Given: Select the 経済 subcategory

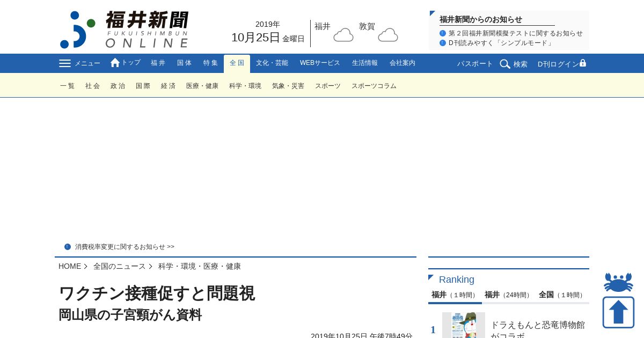Looking at the screenshot, I should 169,86.
